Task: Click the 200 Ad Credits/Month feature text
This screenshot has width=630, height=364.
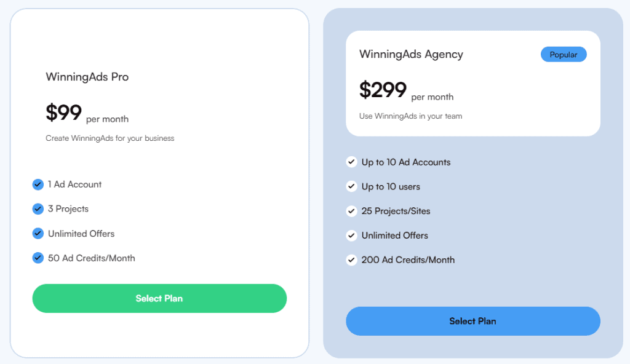Action: pyautogui.click(x=409, y=260)
